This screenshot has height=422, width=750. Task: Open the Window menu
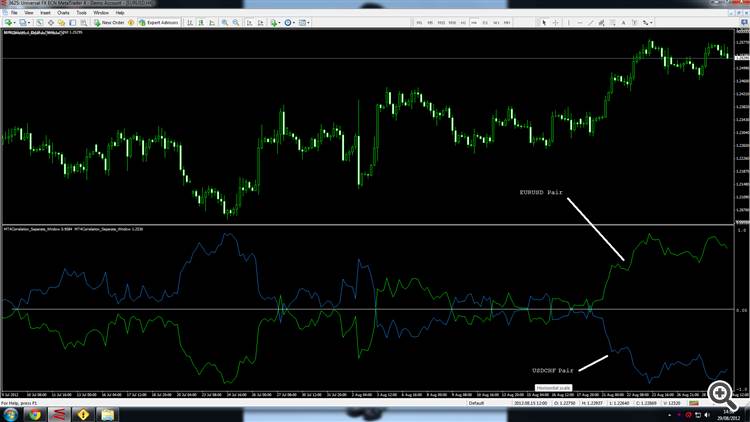(x=101, y=12)
